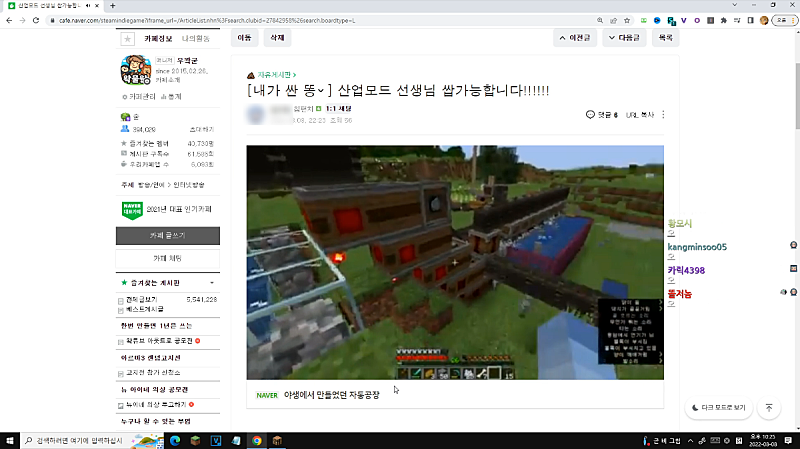The width and height of the screenshot is (800, 449).
Task: Click the comment bubble icon
Action: pos(590,115)
